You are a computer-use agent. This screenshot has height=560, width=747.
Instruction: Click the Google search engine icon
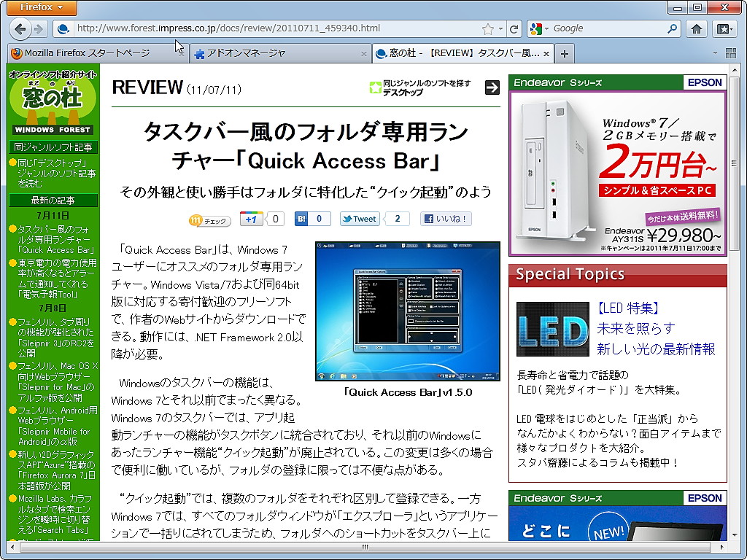point(536,29)
